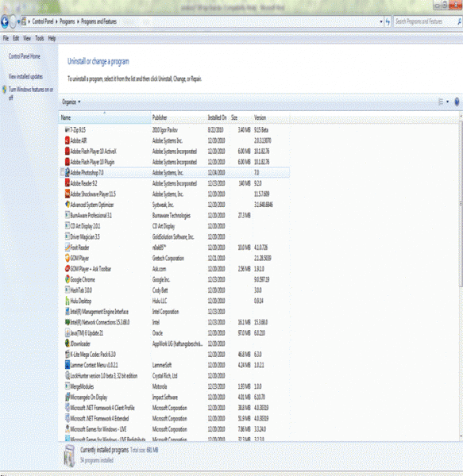
Task: Select the HashTab 3.0.0 icon
Action: 68,290
